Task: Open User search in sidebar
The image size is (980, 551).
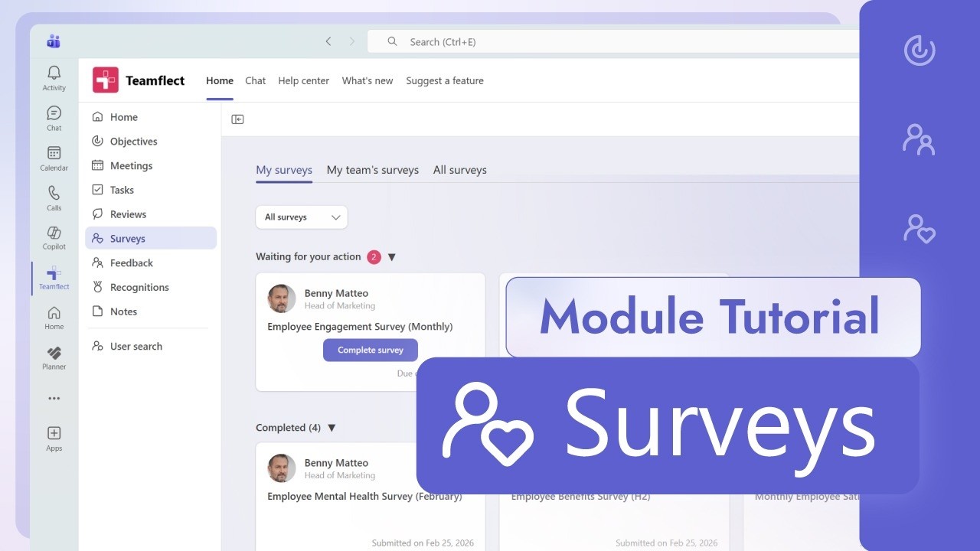Action: [x=151, y=346]
